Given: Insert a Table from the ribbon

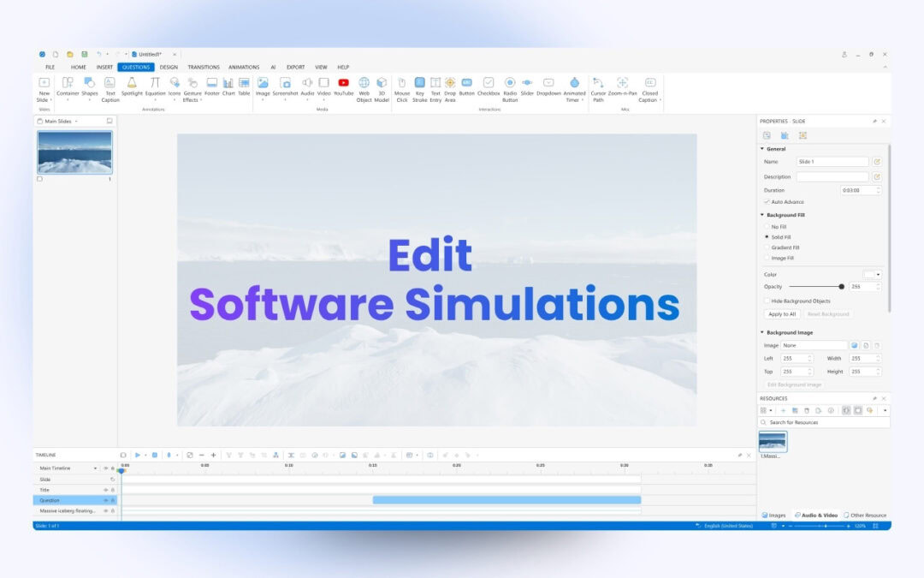Looking at the screenshot, I should [x=244, y=86].
